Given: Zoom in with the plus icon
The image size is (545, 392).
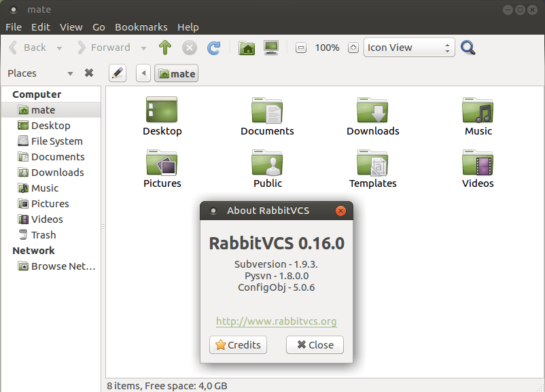Looking at the screenshot, I should pos(353,48).
